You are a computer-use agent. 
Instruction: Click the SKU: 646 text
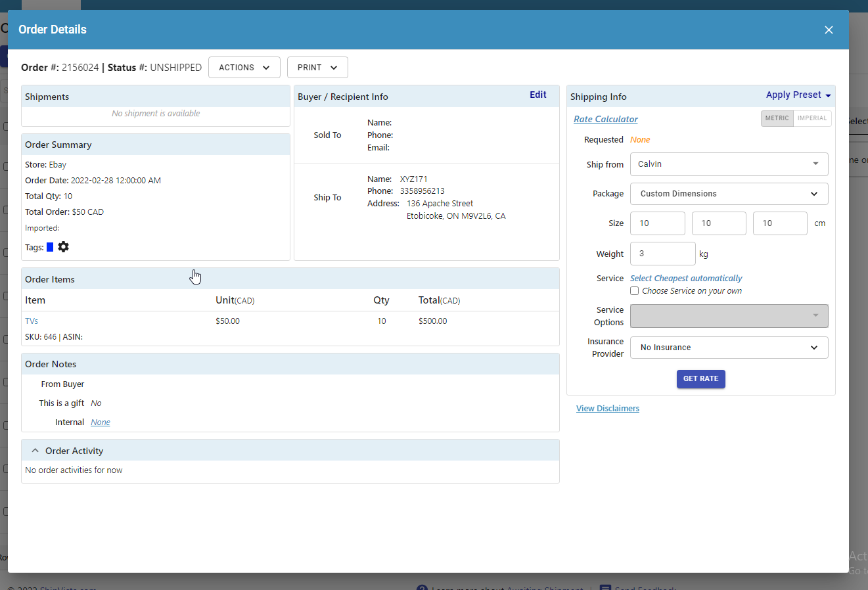[x=41, y=337]
